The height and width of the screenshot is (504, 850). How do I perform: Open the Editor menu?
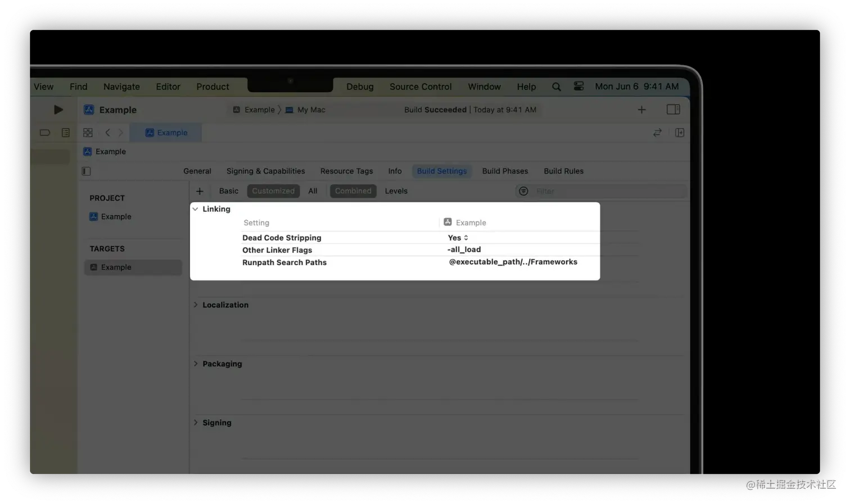click(168, 87)
